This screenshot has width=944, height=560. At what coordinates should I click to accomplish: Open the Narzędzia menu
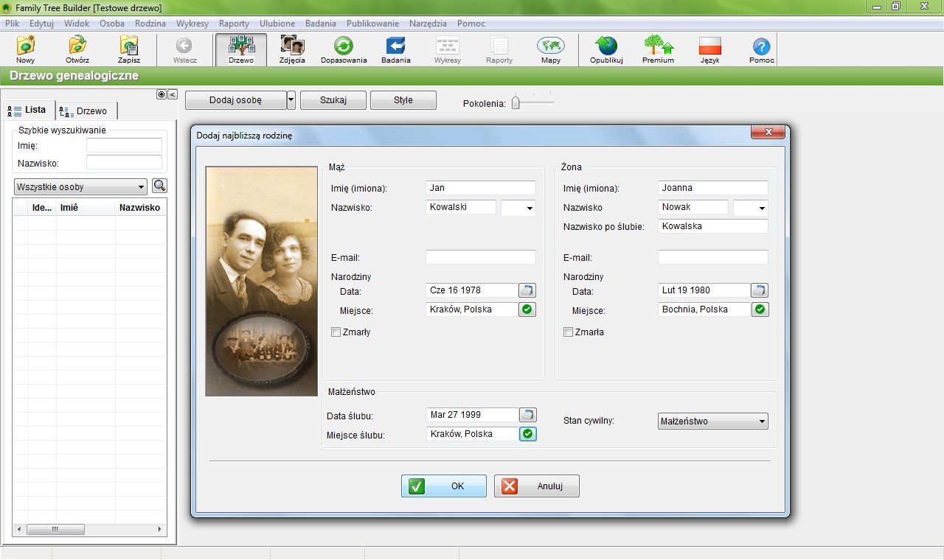click(x=428, y=24)
